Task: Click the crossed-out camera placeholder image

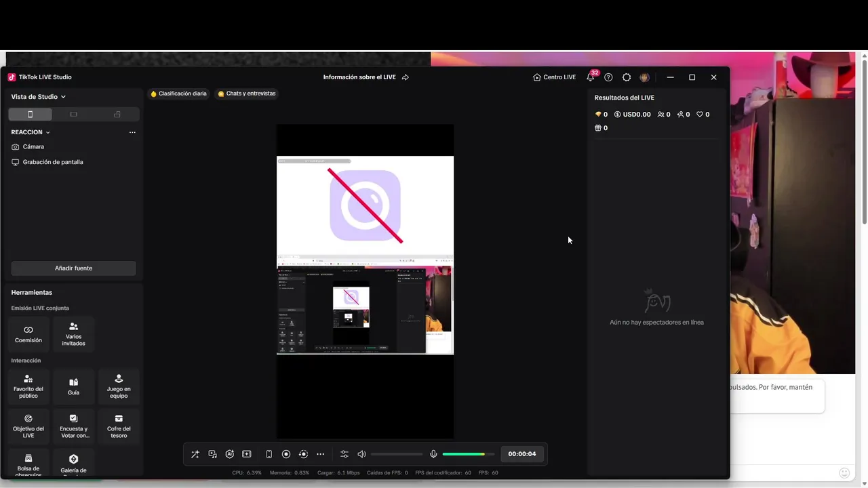Action: click(365, 205)
